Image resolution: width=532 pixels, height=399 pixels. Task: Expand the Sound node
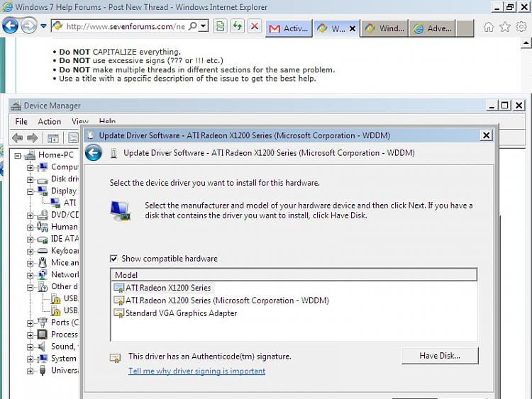point(31,347)
